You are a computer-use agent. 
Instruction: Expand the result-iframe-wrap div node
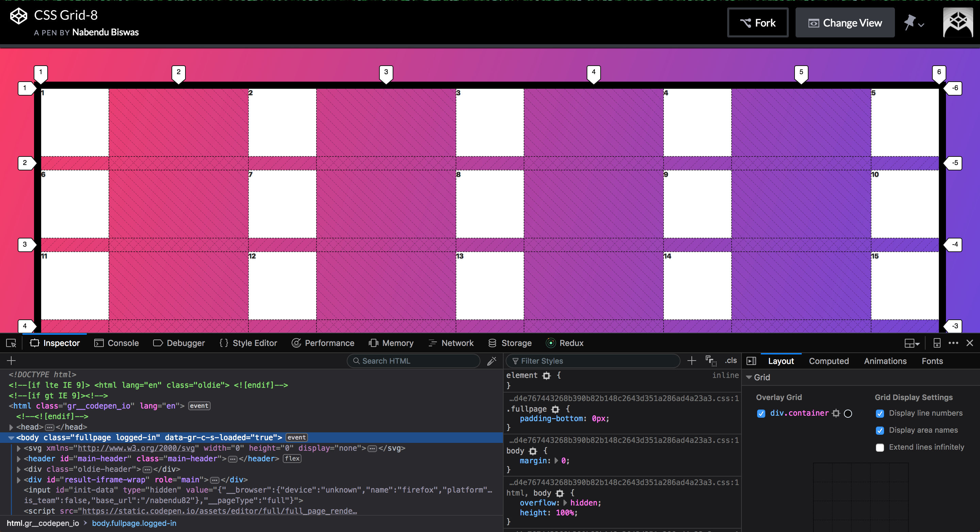19,480
